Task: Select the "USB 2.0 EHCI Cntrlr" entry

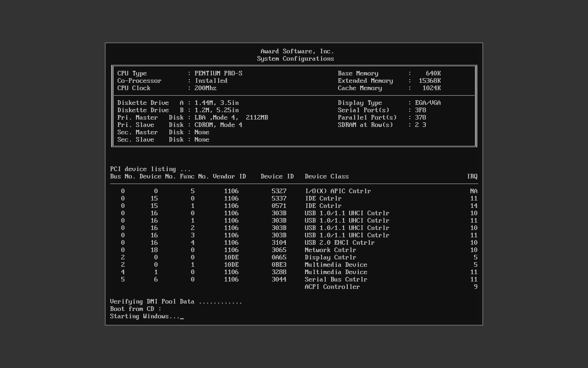Action: coord(340,243)
